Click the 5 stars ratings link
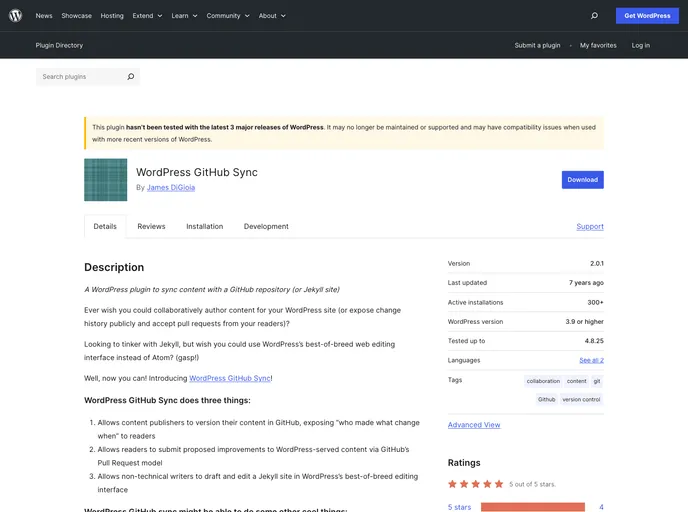The image size is (688, 512). (x=459, y=507)
